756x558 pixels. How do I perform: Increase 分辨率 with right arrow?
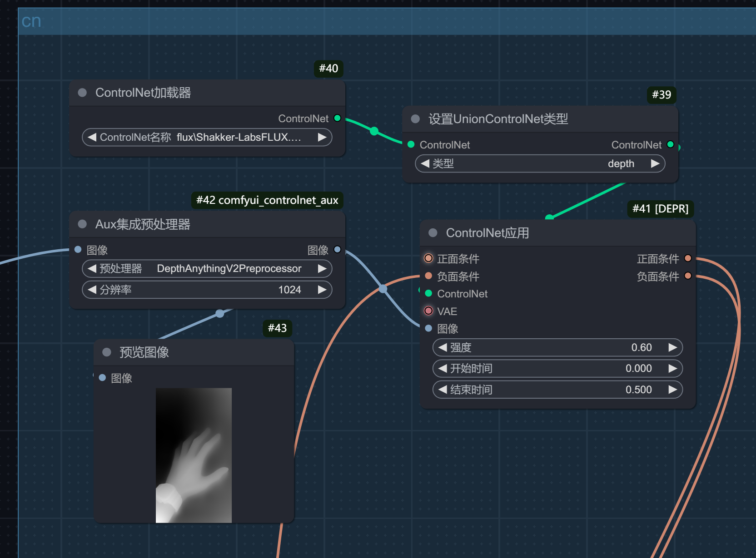(322, 290)
